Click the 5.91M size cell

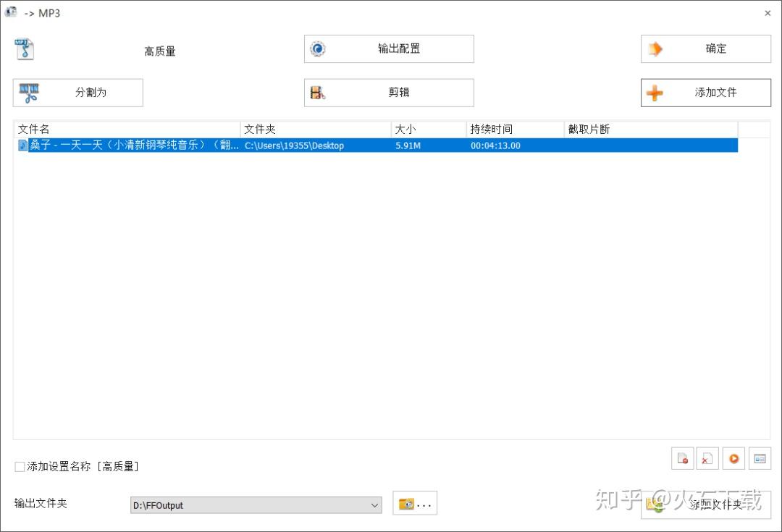click(x=408, y=145)
